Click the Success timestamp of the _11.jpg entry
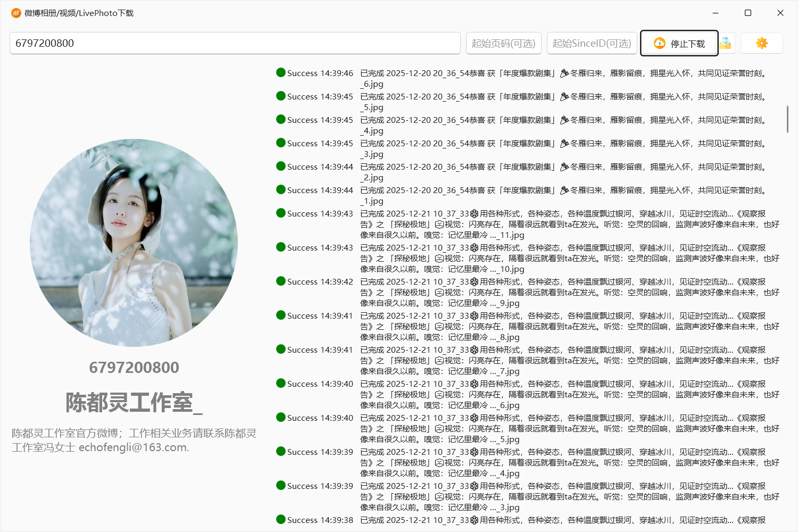Image resolution: width=798 pixels, height=532 pixels. [x=320, y=214]
